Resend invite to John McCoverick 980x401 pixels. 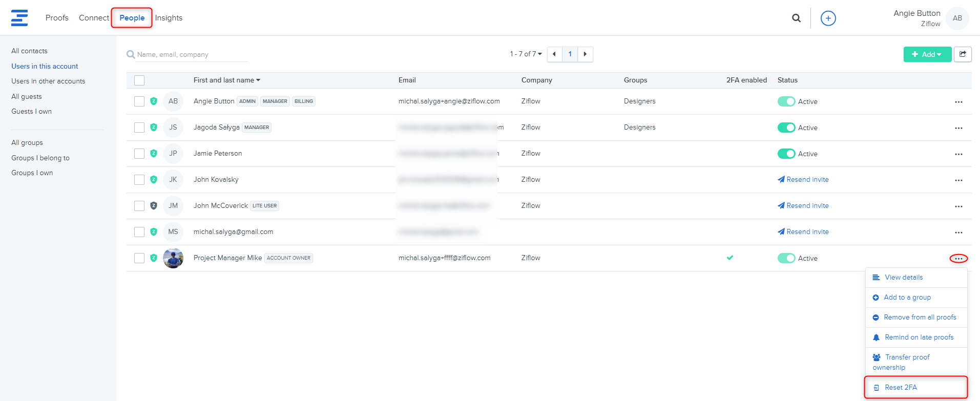click(803, 206)
